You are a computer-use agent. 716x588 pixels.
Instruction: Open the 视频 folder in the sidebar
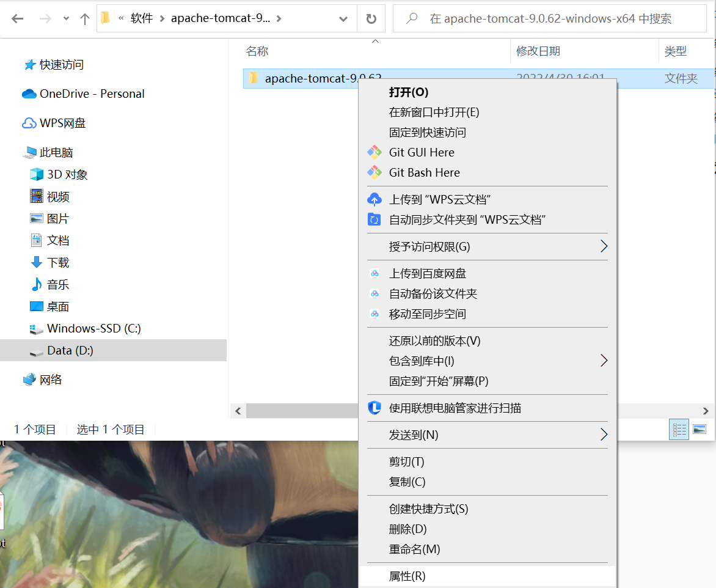point(49,196)
